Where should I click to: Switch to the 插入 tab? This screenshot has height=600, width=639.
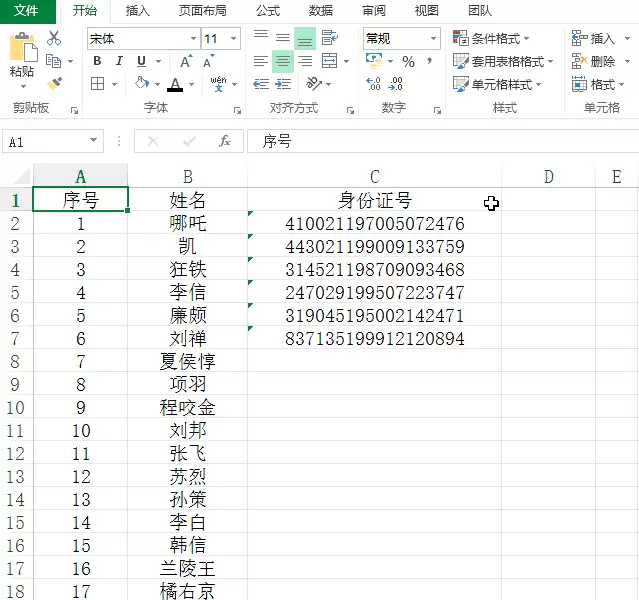pyautogui.click(x=137, y=11)
